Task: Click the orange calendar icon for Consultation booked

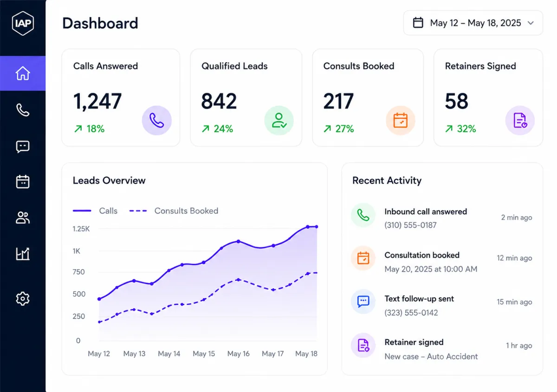Action: [363, 258]
